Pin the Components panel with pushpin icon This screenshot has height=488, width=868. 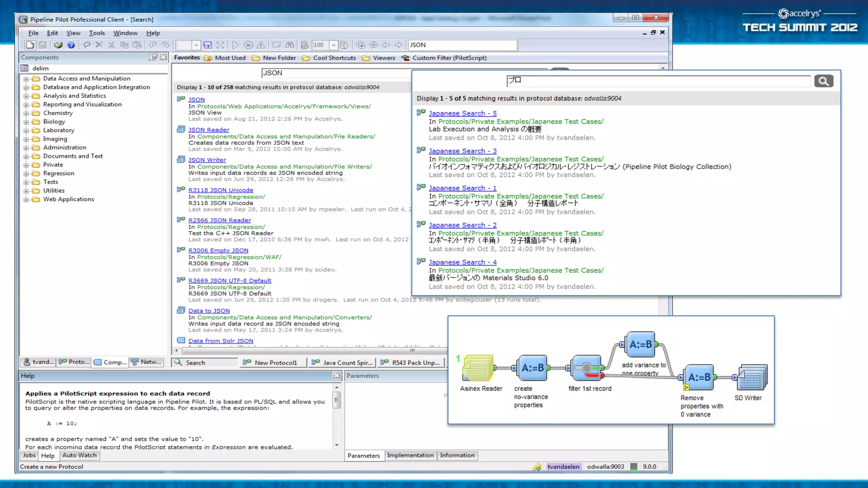pyautogui.click(x=153, y=57)
